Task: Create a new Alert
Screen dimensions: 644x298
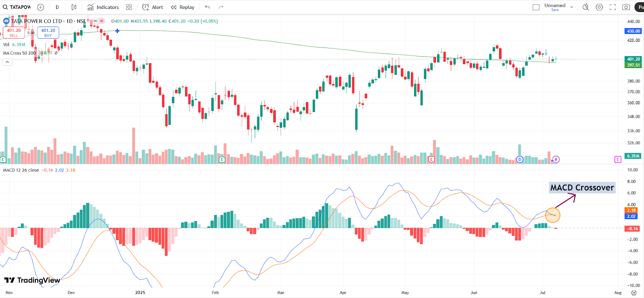Action: point(153,7)
